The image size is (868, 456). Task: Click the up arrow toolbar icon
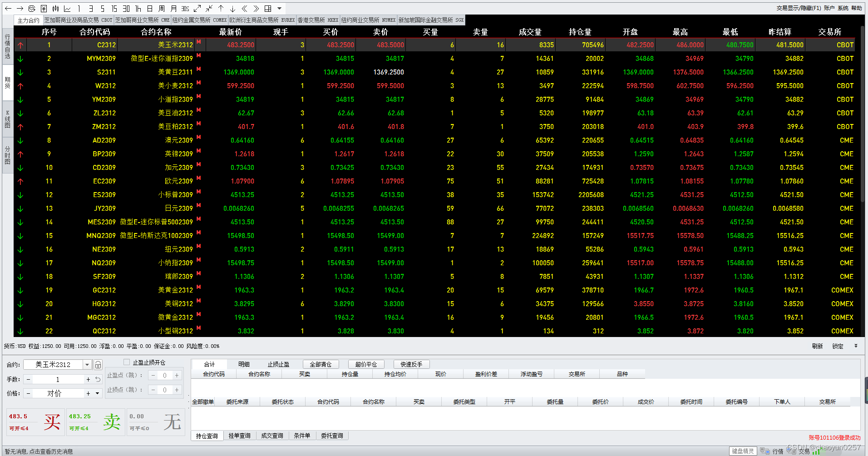(x=221, y=8)
